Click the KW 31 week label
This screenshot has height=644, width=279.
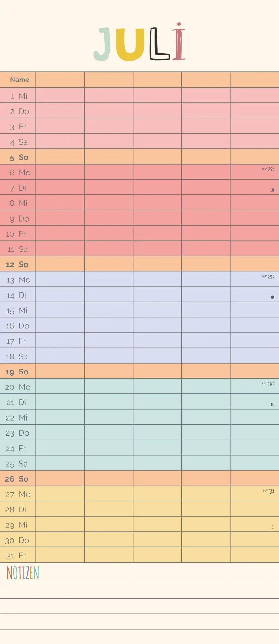269,491
